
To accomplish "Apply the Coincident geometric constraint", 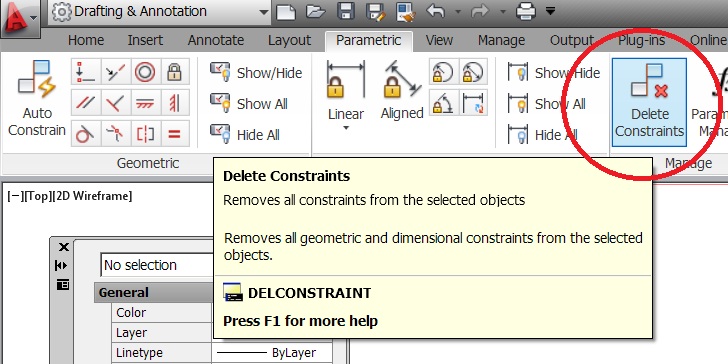I will [x=86, y=72].
